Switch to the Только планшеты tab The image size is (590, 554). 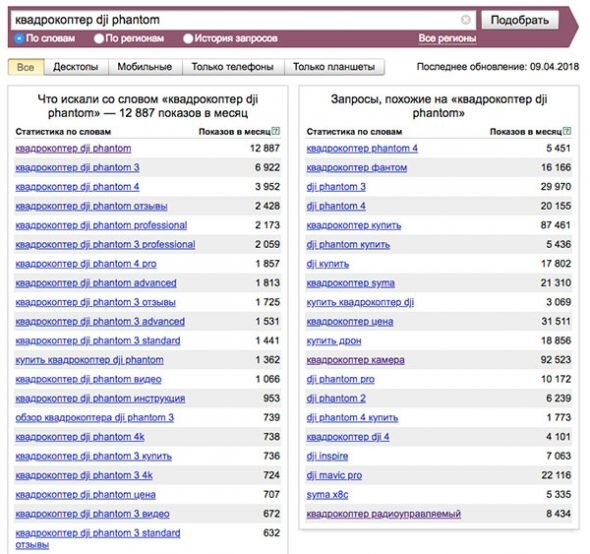point(334,67)
